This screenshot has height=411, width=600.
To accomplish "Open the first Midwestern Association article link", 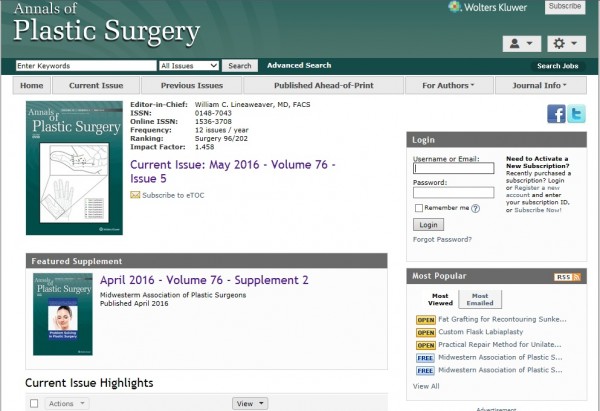I will tap(500, 357).
